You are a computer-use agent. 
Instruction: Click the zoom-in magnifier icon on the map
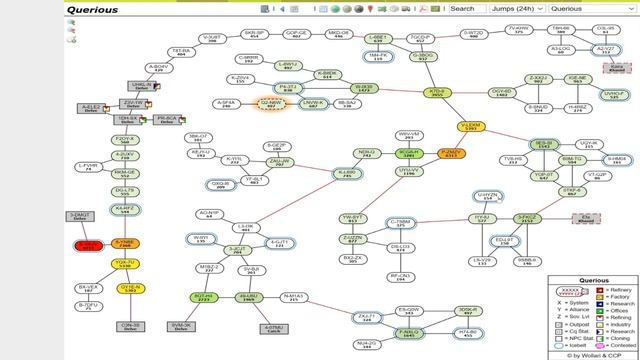(x=71, y=22)
